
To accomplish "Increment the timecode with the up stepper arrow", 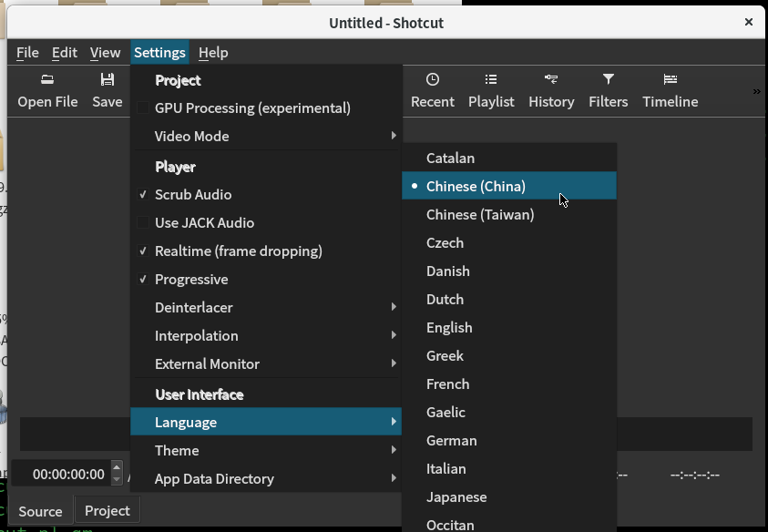I will click(x=116, y=467).
